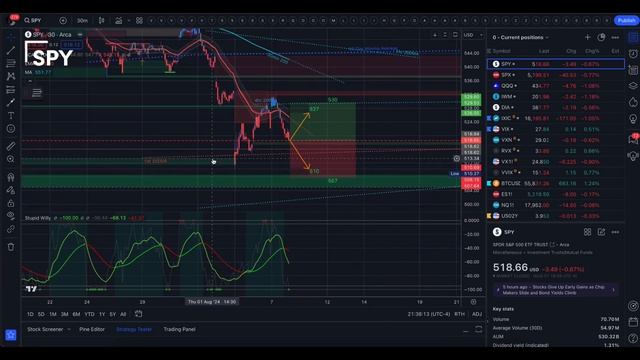This screenshot has width=640, height=360.
Task: Open the candlestick chart type selector
Action: point(101,20)
